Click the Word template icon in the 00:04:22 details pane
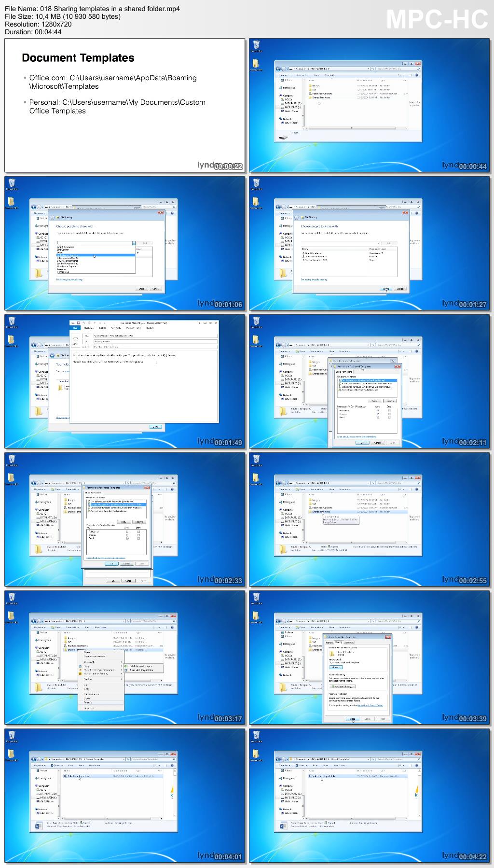494x868 pixels. pyautogui.click(x=284, y=826)
